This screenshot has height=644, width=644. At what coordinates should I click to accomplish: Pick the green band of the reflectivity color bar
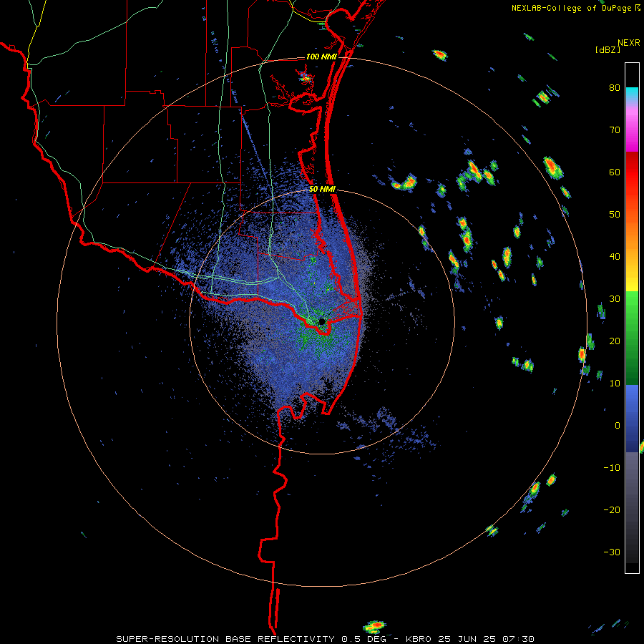[x=632, y=338]
